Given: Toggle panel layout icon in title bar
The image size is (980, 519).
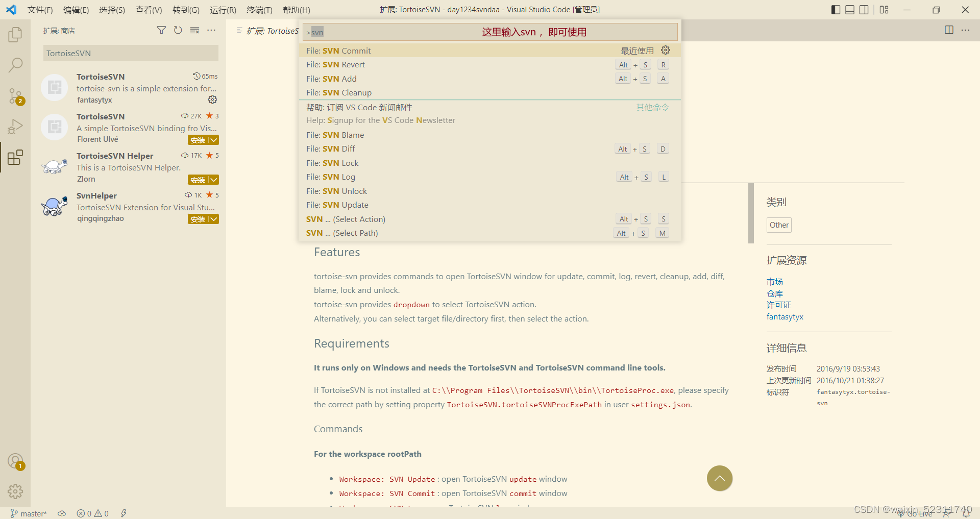Looking at the screenshot, I should pyautogui.click(x=850, y=10).
